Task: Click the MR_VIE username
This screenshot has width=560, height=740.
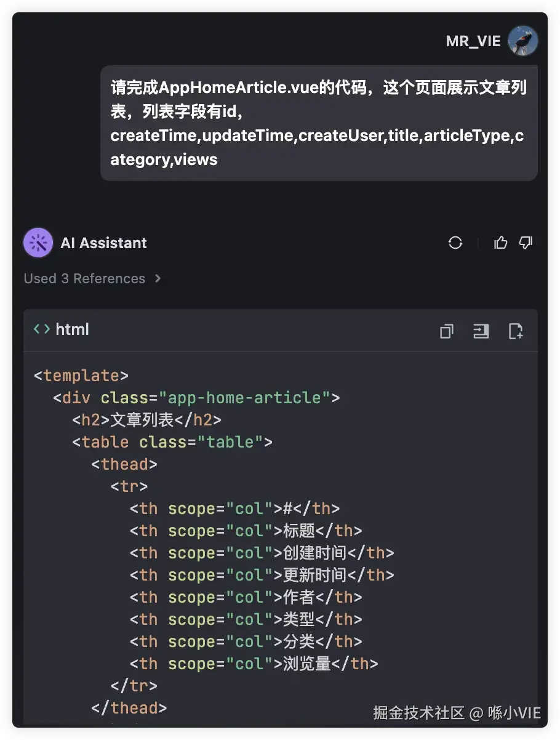Action: pyautogui.click(x=473, y=41)
